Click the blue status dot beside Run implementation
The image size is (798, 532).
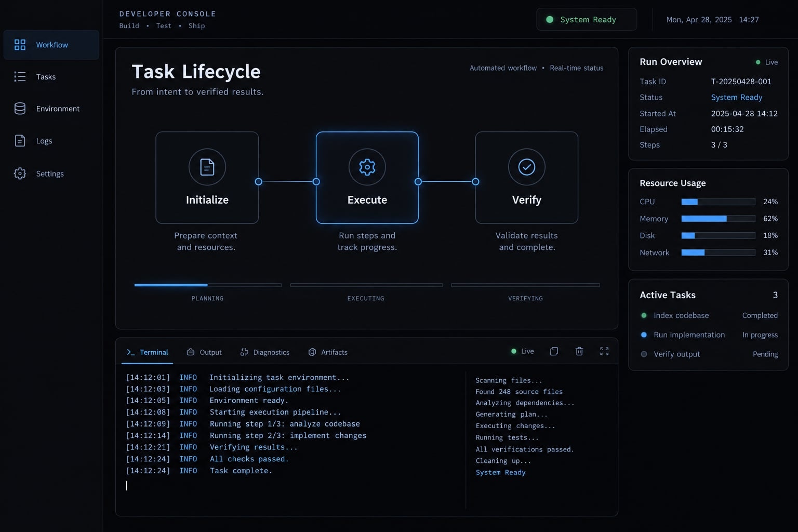pos(644,335)
